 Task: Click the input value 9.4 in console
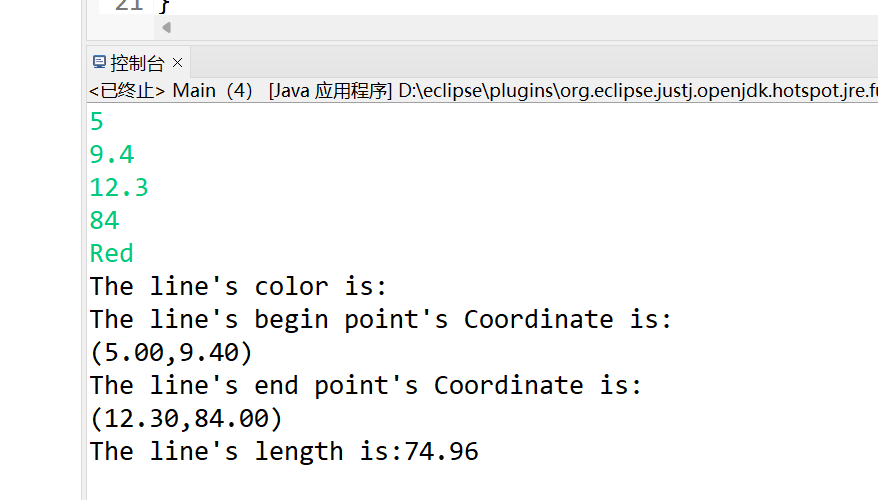tap(112, 155)
